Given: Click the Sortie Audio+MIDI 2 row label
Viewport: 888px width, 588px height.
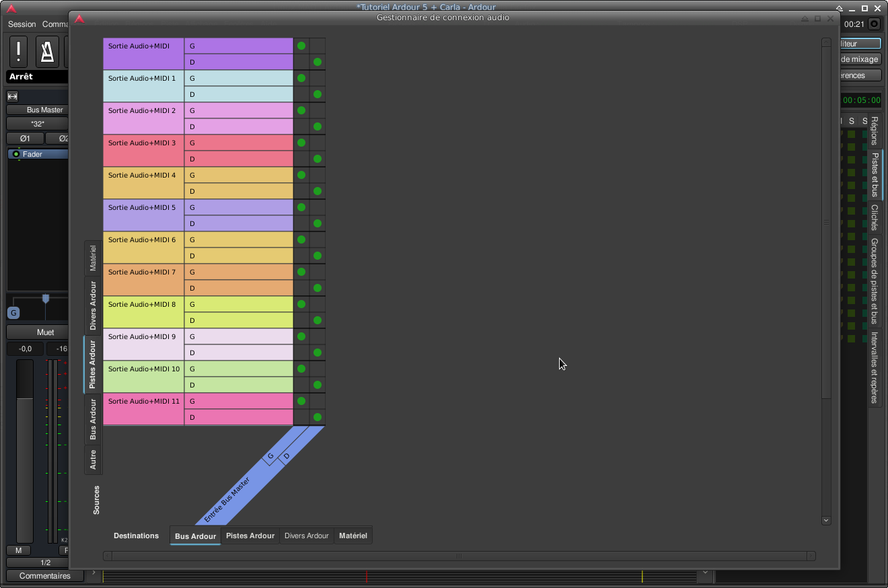Looking at the screenshot, I should point(143,118).
